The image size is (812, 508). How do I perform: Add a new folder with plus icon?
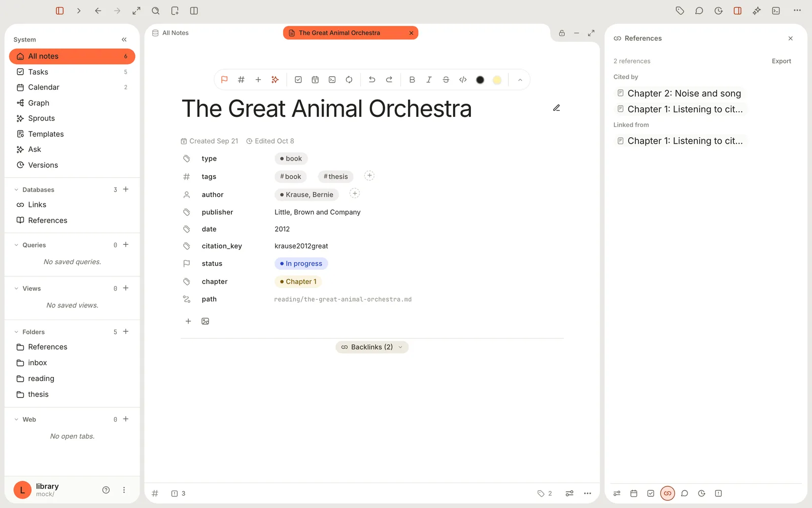(126, 332)
